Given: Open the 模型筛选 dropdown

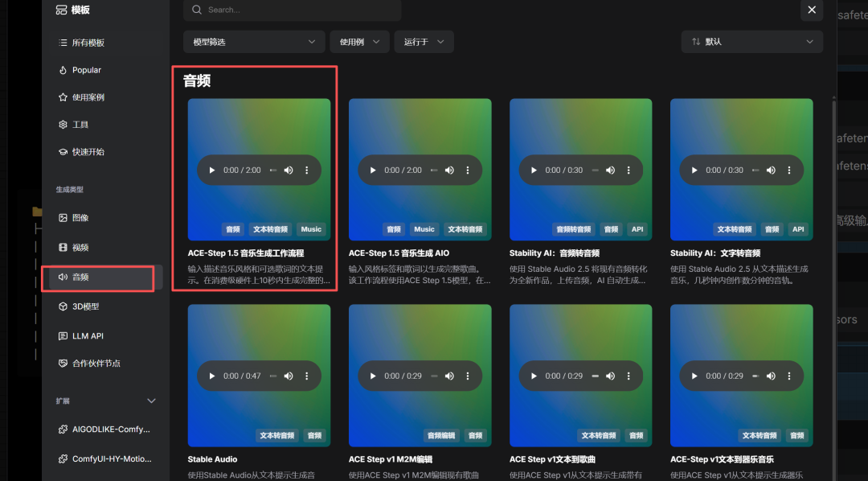Looking at the screenshot, I should (254, 42).
